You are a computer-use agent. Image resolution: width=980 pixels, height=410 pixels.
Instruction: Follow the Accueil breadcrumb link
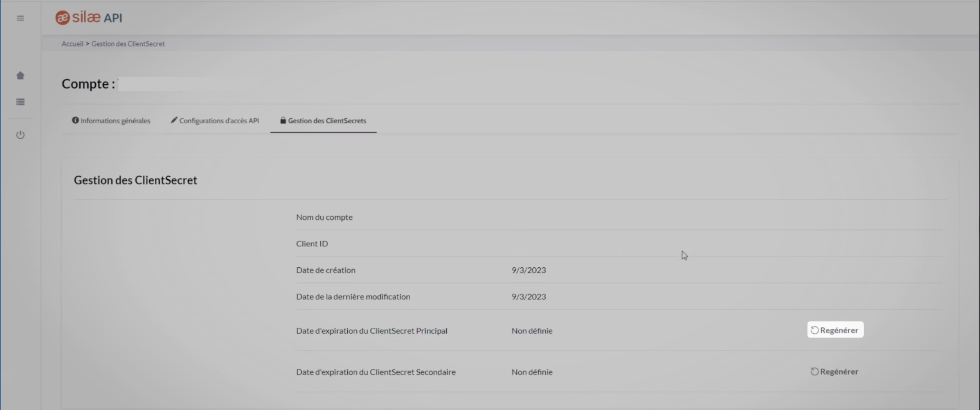tap(72, 44)
